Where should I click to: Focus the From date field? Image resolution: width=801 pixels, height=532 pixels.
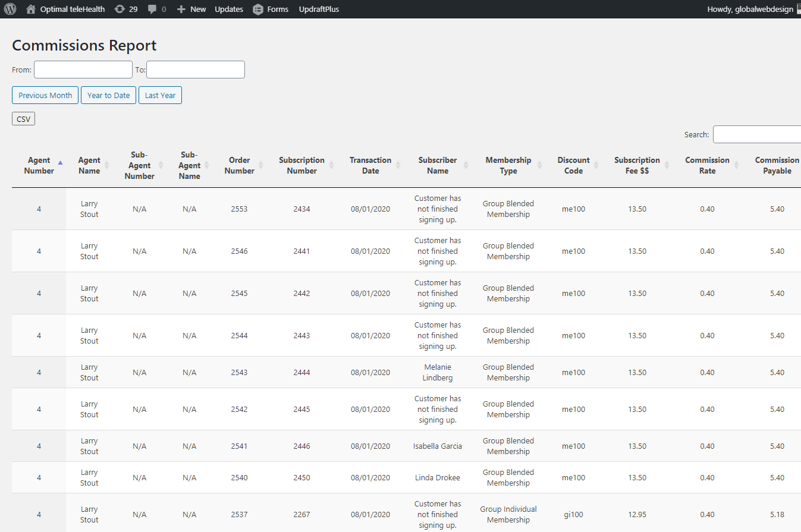[83, 70]
